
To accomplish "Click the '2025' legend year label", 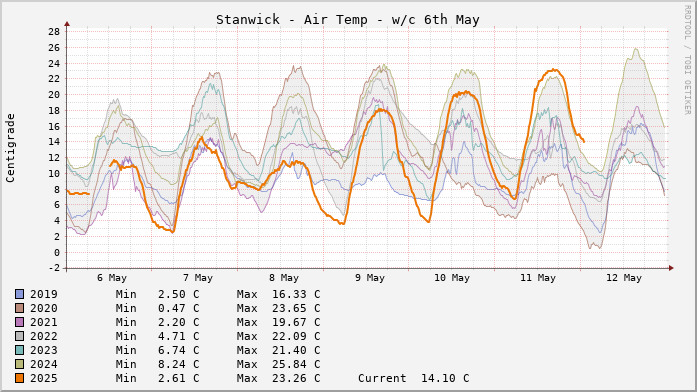I will tap(44, 378).
